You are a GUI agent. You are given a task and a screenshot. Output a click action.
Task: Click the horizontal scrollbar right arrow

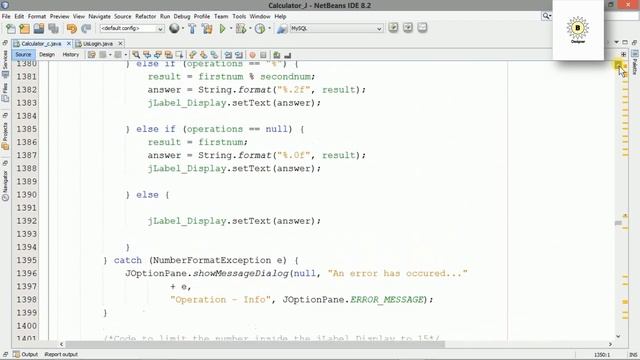tap(611, 344)
